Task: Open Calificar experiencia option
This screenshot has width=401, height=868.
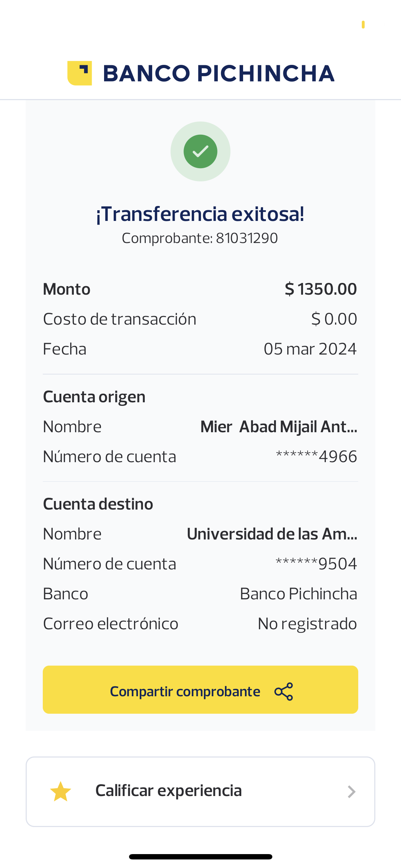Action: click(169, 791)
